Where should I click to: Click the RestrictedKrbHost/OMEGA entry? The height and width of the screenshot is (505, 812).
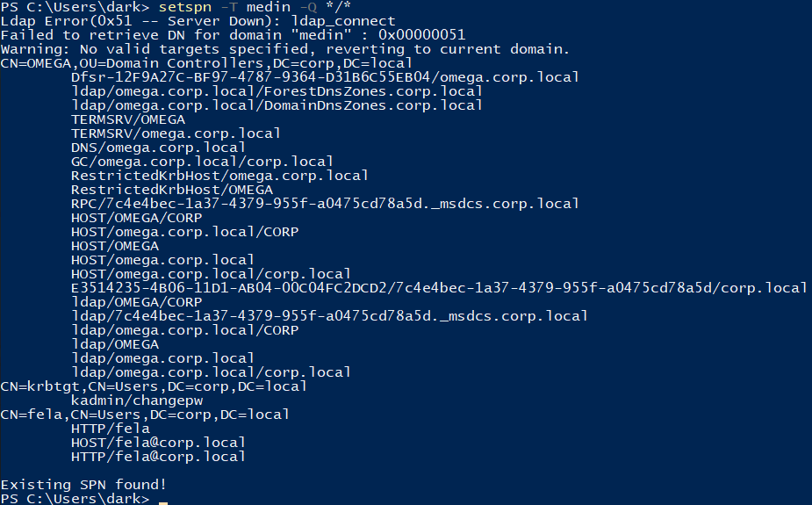coord(172,190)
